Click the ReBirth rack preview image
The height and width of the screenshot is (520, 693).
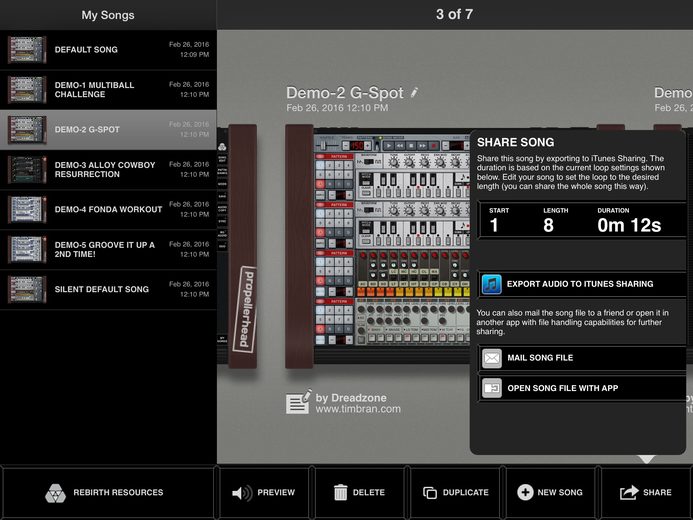378,247
